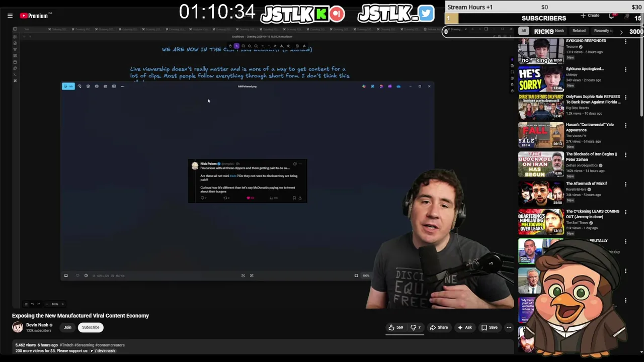Select the Related filter chip
Image resolution: width=644 pixels, height=362 pixels.
pyautogui.click(x=579, y=31)
